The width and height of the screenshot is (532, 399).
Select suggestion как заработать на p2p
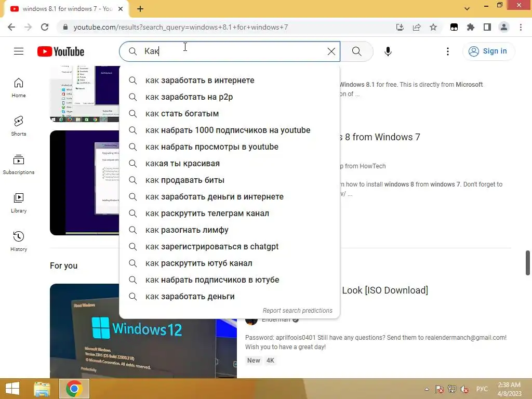(229, 97)
